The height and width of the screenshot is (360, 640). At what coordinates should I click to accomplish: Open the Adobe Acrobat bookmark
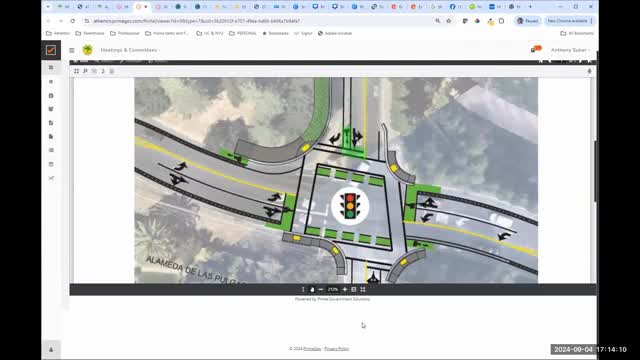335,33
